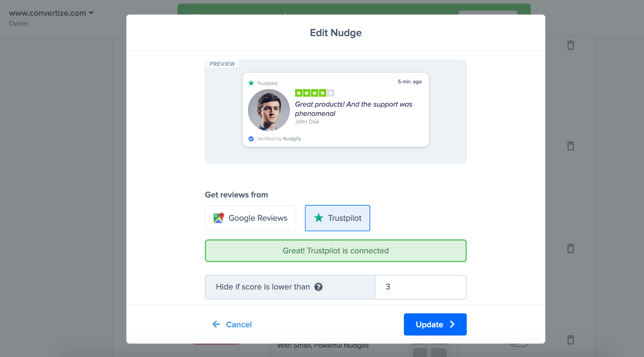Toggle the partially hidden switch behind the dialog
Image resolution: width=644 pixels, height=357 pixels.
pos(519,345)
